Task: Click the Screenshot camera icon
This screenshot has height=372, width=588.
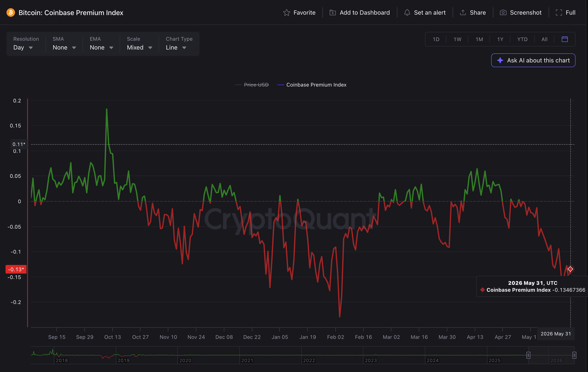Action: click(x=503, y=12)
